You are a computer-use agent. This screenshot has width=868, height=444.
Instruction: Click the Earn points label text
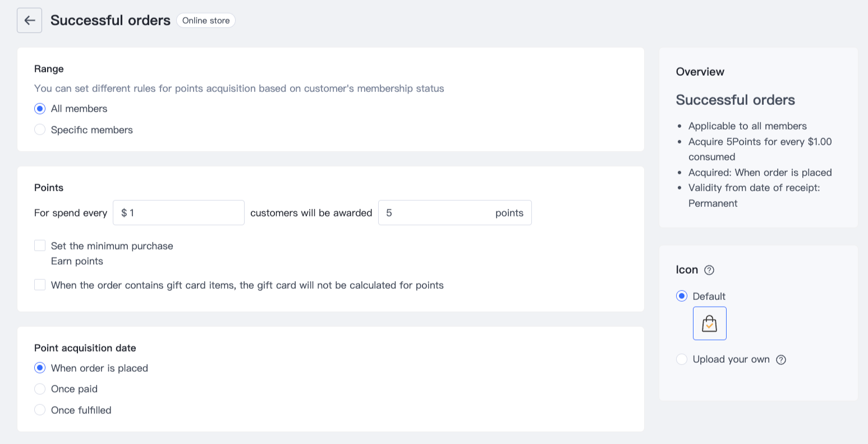pos(77,261)
